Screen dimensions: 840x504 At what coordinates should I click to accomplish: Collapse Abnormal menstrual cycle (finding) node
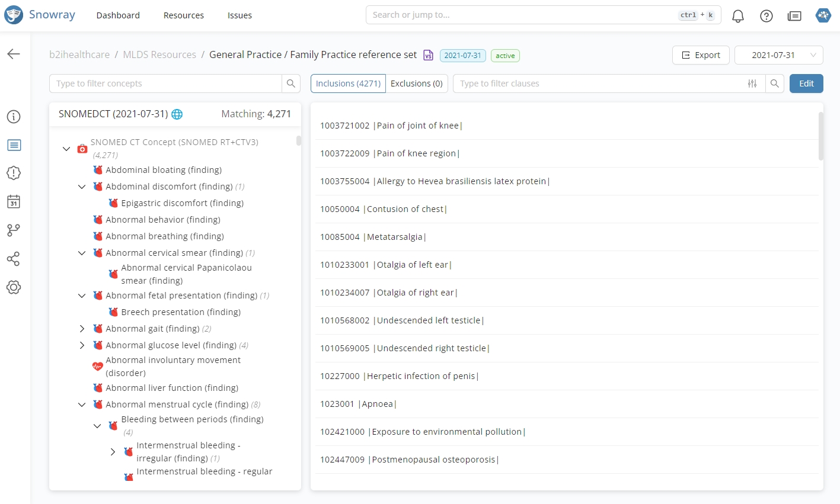tap(82, 405)
